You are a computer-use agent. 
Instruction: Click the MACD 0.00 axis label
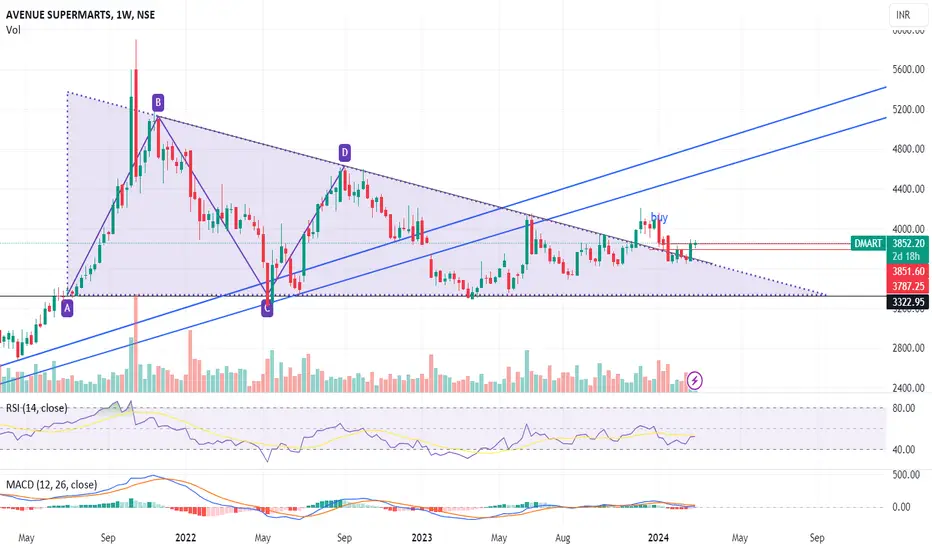point(901,507)
